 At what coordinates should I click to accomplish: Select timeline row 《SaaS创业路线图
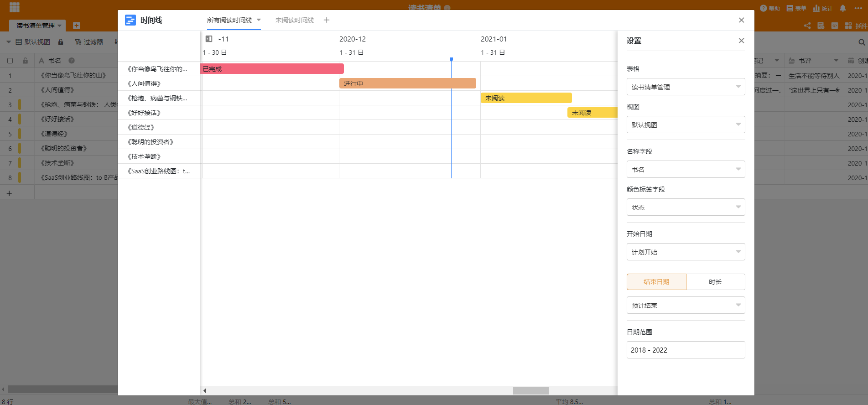159,171
